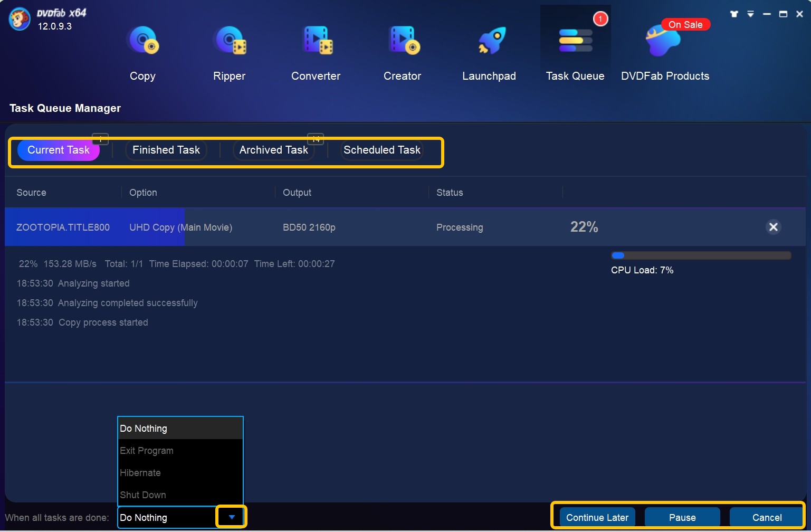Select Hibernate option

pyautogui.click(x=180, y=472)
